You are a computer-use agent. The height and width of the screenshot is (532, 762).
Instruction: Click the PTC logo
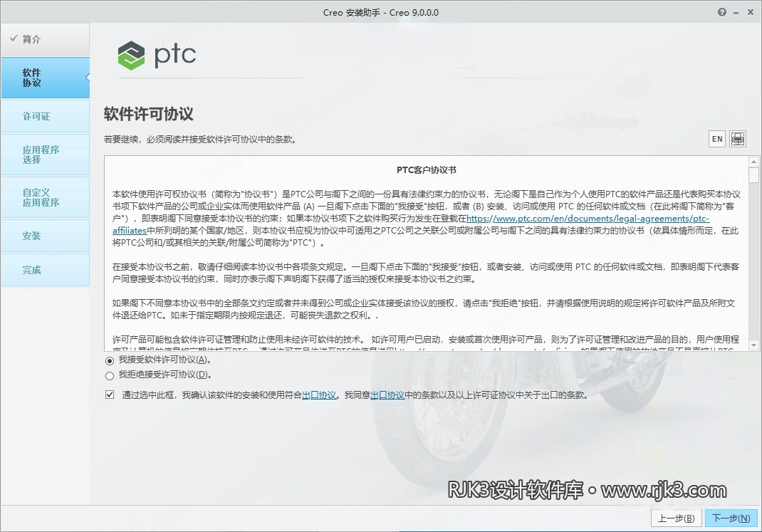tap(157, 55)
